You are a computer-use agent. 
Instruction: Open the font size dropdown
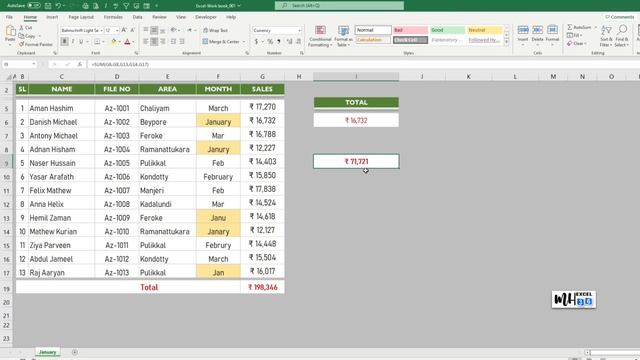click(x=117, y=31)
